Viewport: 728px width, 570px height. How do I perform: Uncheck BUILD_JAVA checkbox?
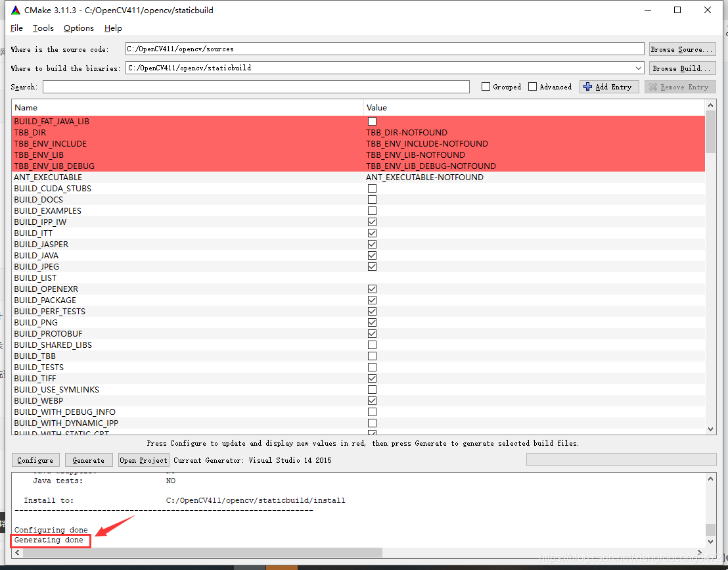point(372,256)
